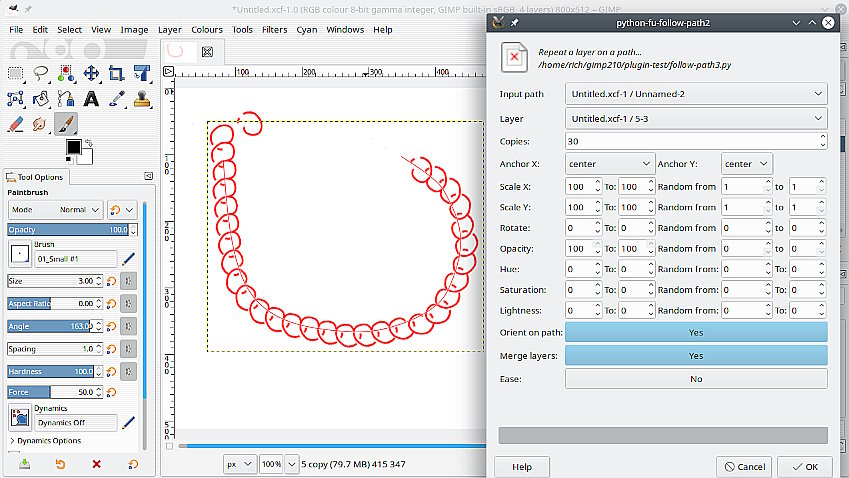Select the Rectangle Select tool

pos(16,73)
